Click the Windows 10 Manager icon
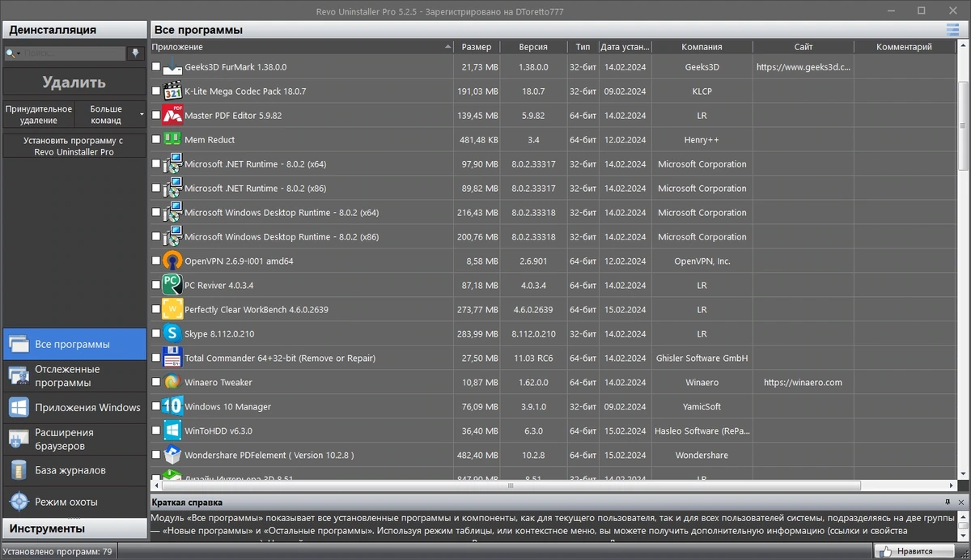Screen dimensions: 971x560 point(172,407)
